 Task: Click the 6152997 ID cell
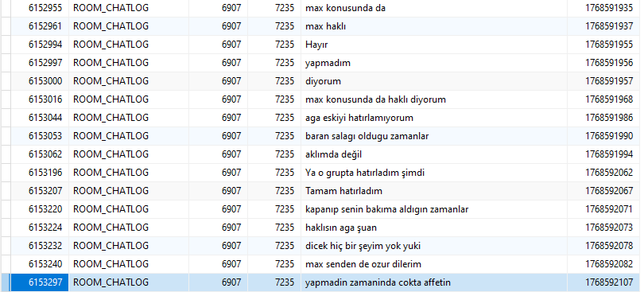40,63
